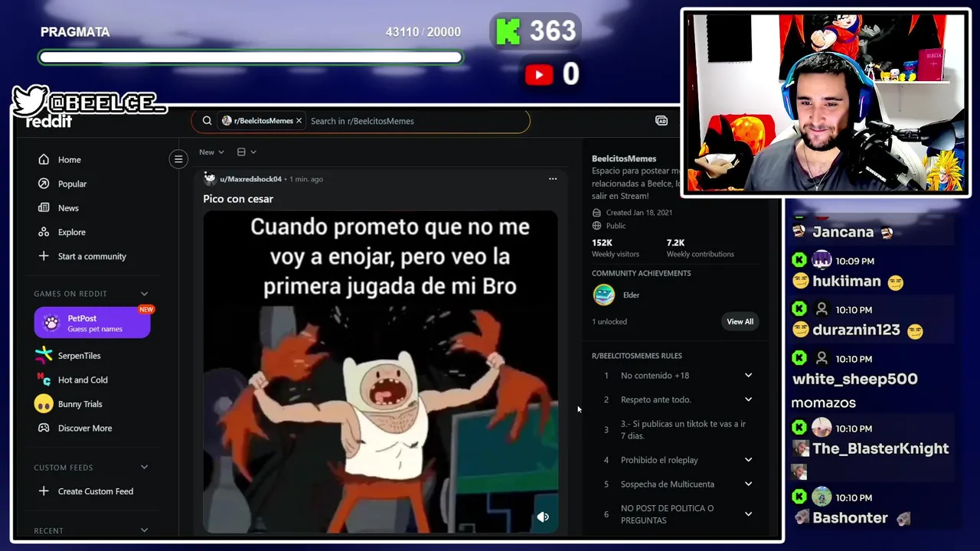Click the Kick logo counter icon
This screenshot has width=980, height=551.
tap(507, 31)
